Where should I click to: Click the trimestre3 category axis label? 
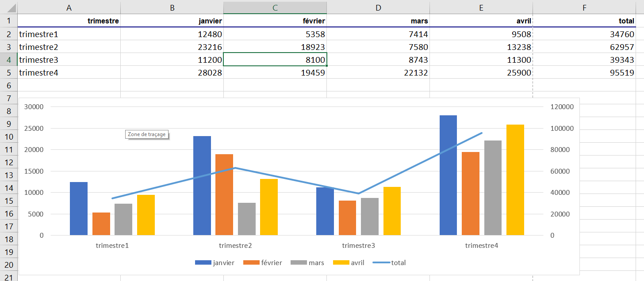coord(358,246)
